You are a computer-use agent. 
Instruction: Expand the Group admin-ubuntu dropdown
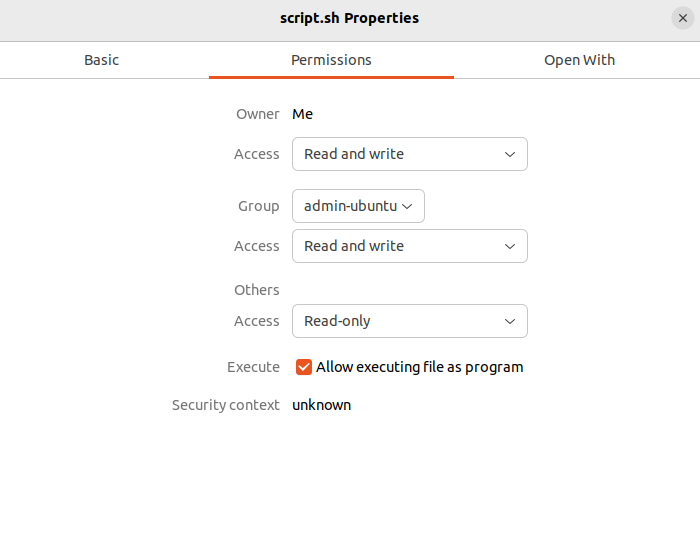pyautogui.click(x=358, y=206)
